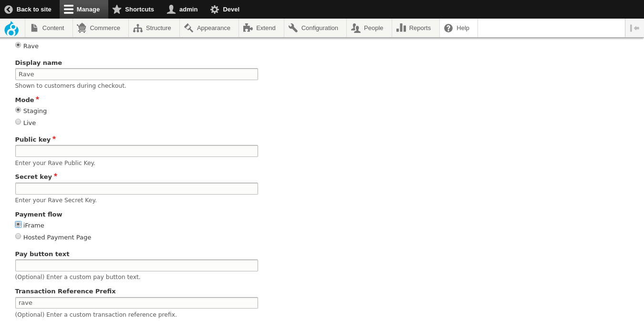Click the Structure hierarchy icon
644x321 pixels.
[138, 28]
